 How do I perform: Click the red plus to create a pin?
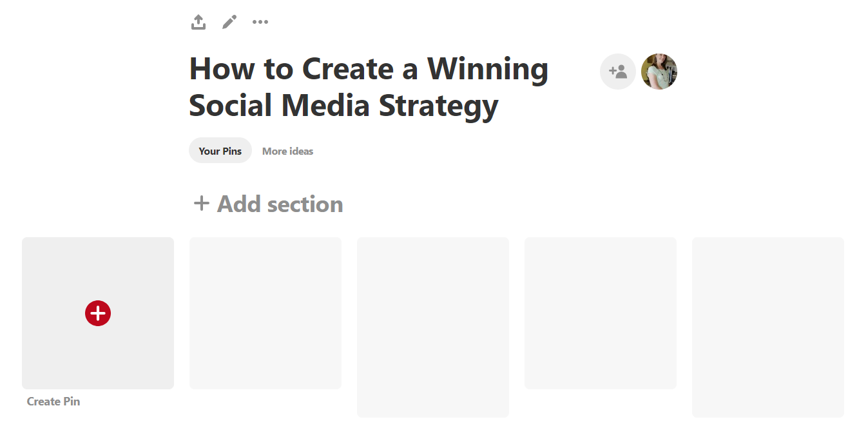click(97, 313)
